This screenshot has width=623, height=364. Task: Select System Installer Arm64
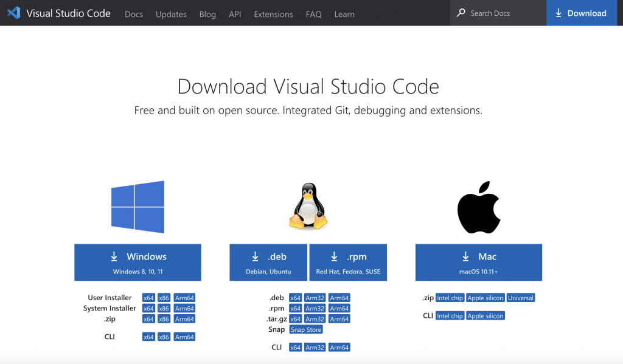point(184,309)
